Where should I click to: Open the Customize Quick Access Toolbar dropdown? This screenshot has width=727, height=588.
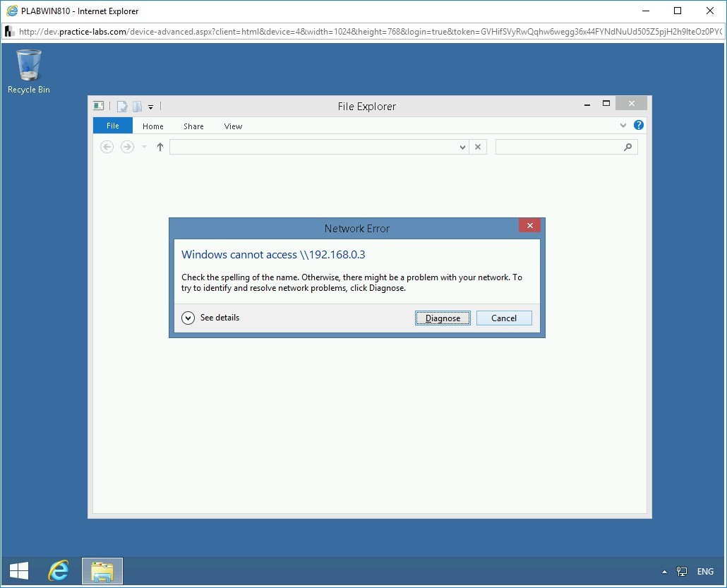coord(150,106)
